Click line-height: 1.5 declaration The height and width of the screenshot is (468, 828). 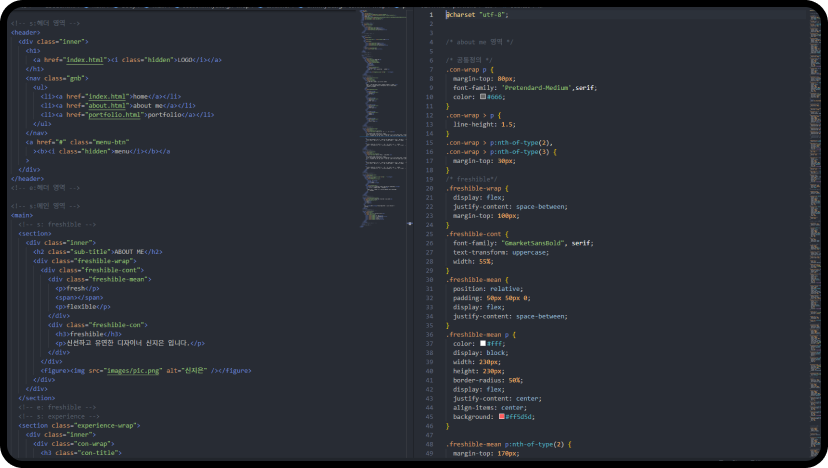(484, 125)
